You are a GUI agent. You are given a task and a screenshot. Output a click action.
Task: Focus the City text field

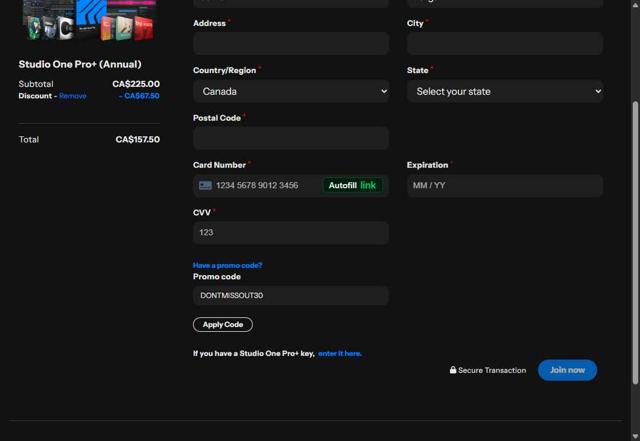tap(504, 44)
